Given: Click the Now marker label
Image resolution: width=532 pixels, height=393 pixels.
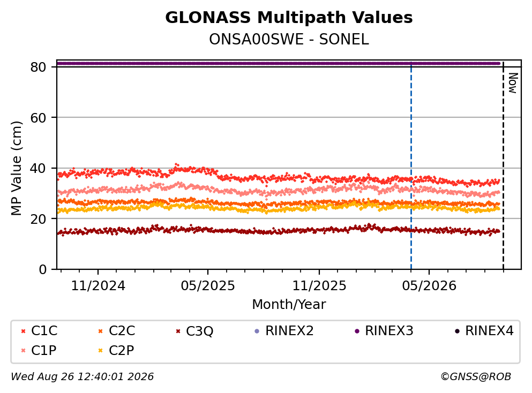Looking at the screenshot, I should coord(513,84).
